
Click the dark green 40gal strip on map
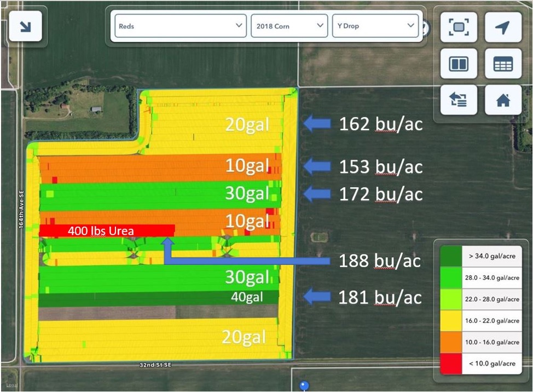(158, 299)
